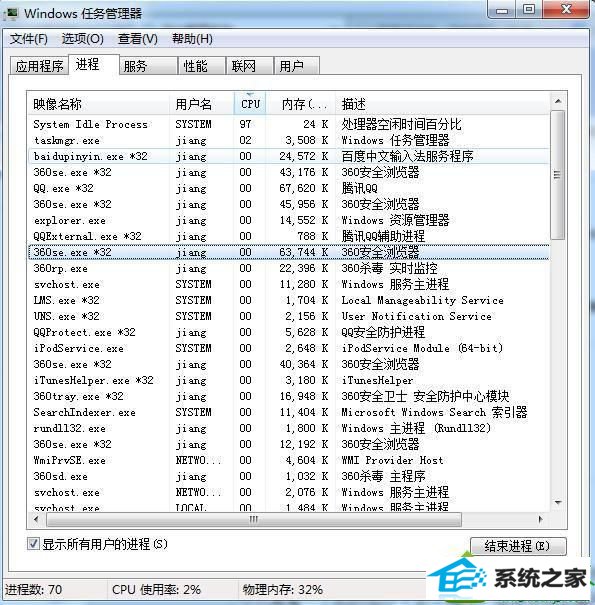
Task: Minimize the Task Manager window
Action: coord(502,10)
